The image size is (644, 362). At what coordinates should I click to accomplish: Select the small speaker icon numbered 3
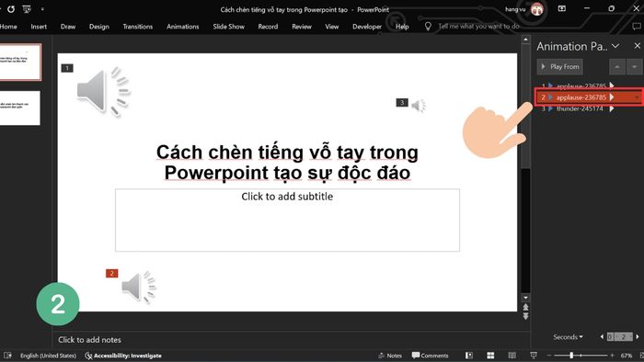coord(419,106)
